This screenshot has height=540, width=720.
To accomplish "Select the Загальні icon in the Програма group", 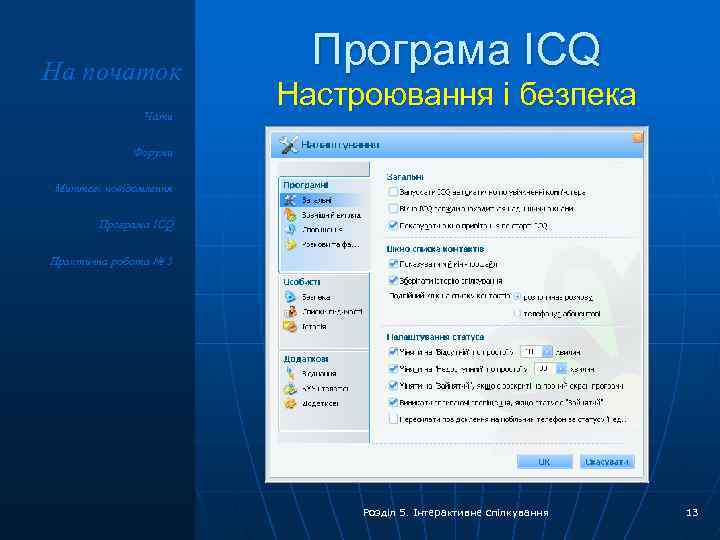I will [289, 200].
